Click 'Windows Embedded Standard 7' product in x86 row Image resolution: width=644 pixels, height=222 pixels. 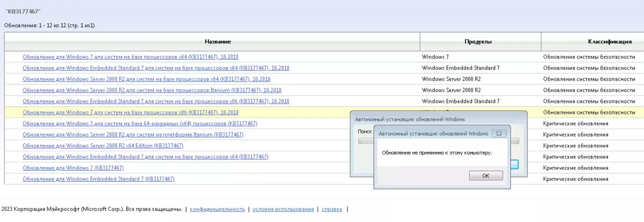point(461,101)
